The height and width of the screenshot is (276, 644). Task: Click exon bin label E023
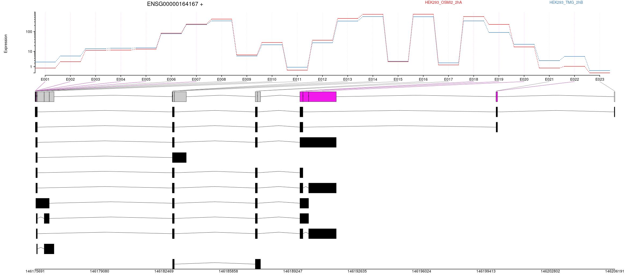click(x=600, y=79)
